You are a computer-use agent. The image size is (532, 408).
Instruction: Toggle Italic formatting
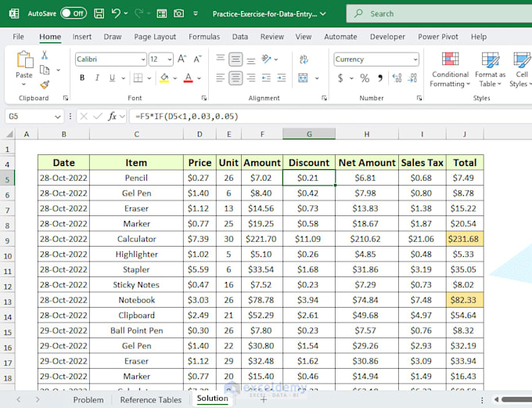coord(97,78)
